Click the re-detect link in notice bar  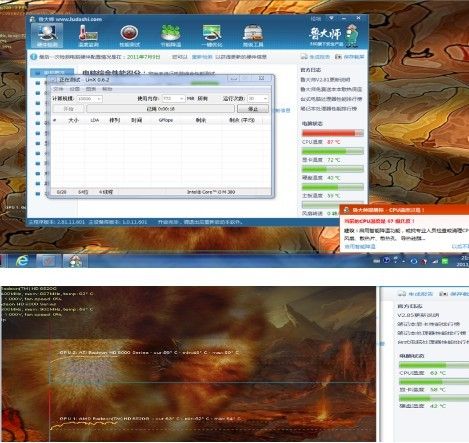coord(202,57)
